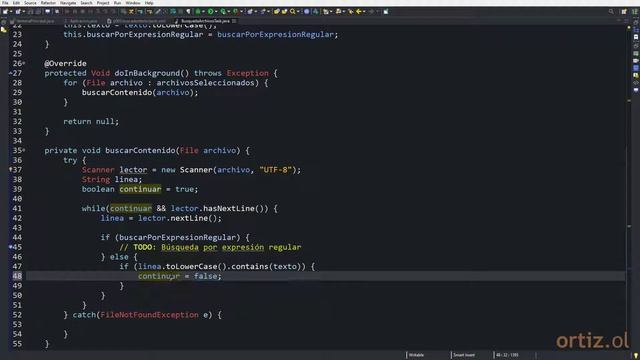Screen dimensions: 640x360
Task: Open the Search toolbar dropdown arrow
Action: [x=298, y=11]
